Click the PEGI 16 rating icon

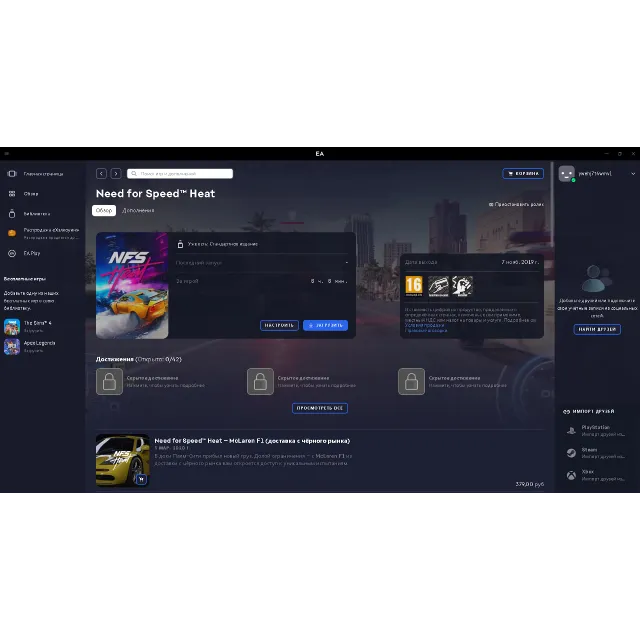pyautogui.click(x=413, y=286)
